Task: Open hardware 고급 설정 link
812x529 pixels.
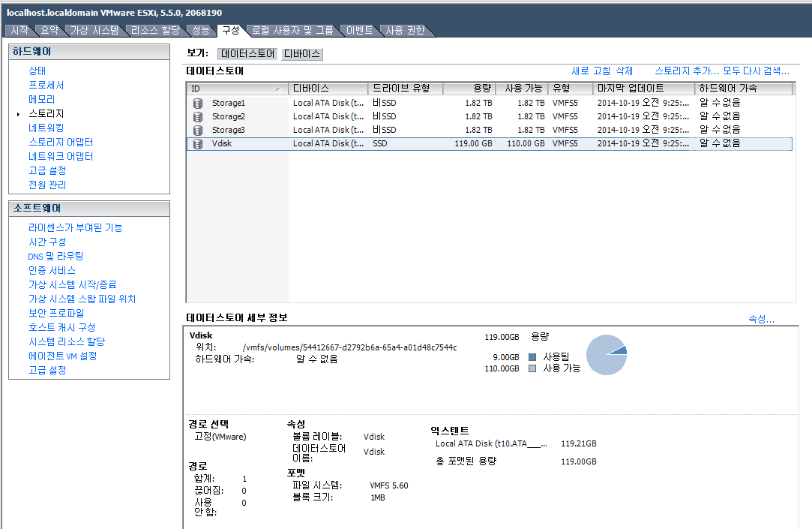Action: click(47, 170)
